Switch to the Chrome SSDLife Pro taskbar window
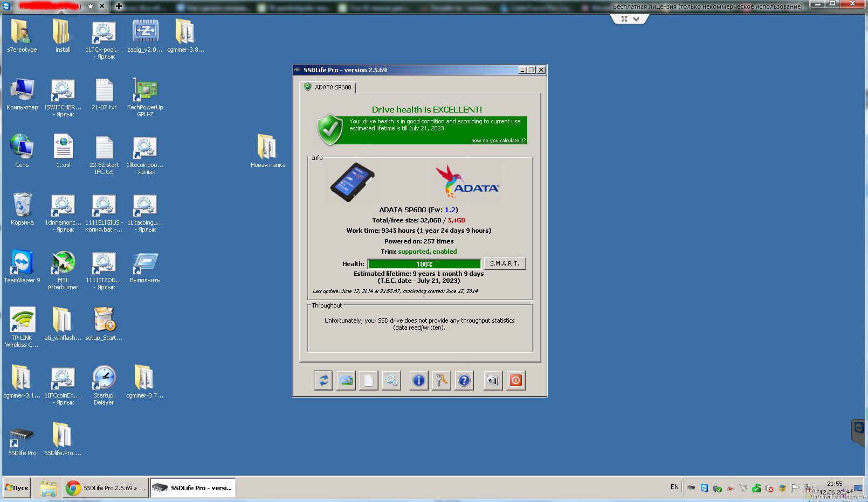Viewport: 868px width, 502px height. 106,488
